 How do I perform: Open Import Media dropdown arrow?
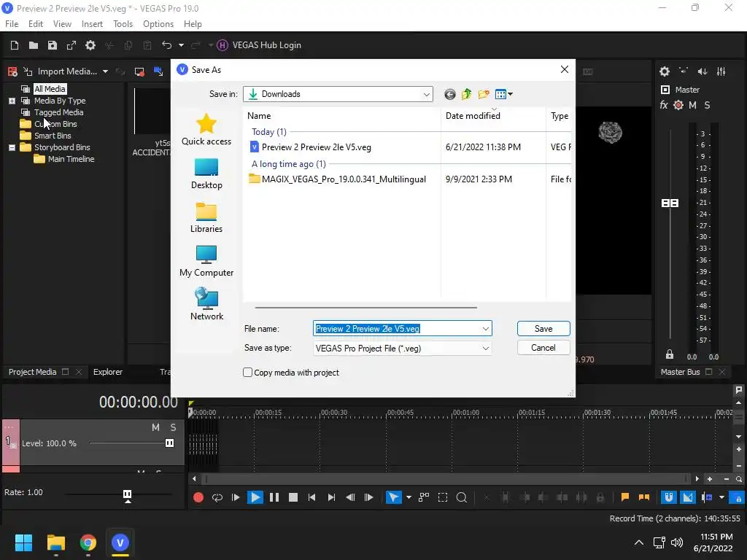tap(105, 71)
